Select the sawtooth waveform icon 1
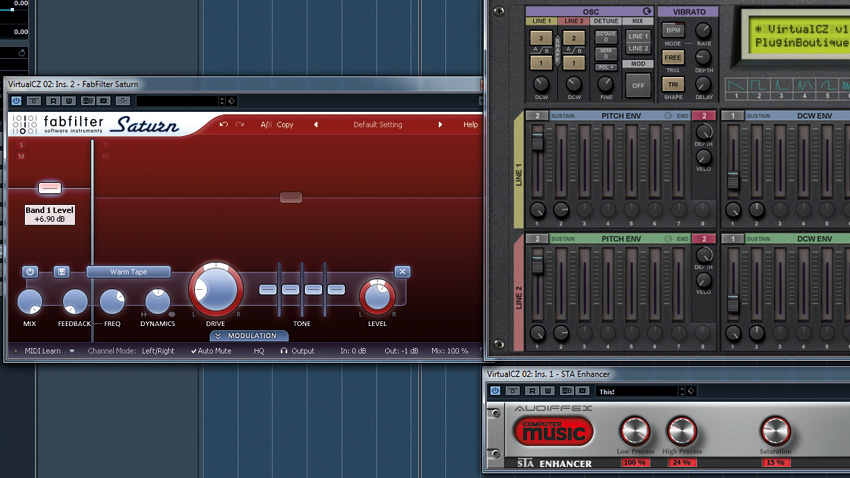 pos(736,88)
